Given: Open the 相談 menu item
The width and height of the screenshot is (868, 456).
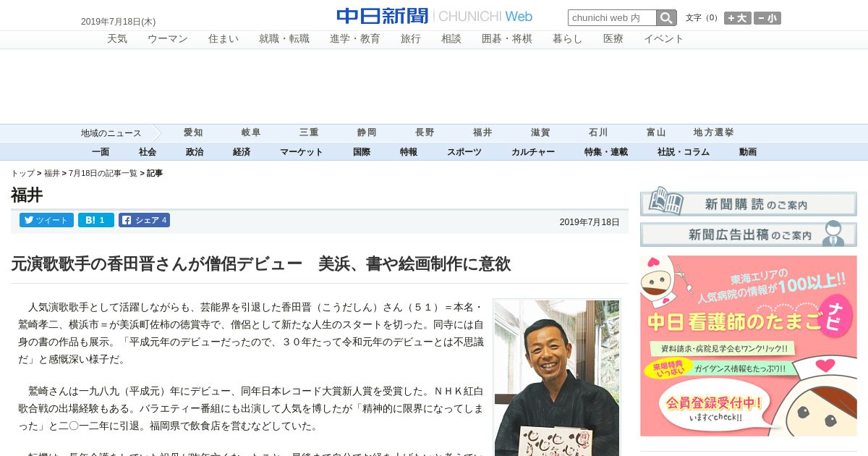Looking at the screenshot, I should pyautogui.click(x=451, y=39).
